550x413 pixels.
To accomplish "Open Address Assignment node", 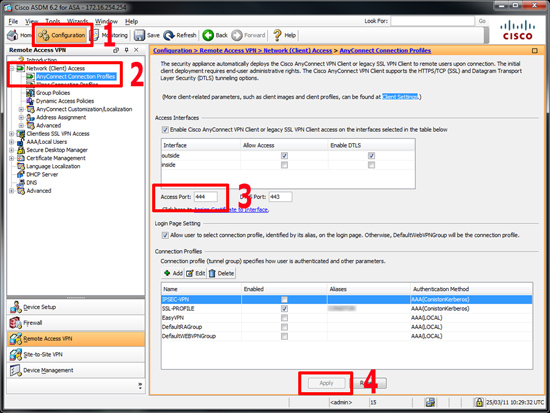I will (61, 117).
